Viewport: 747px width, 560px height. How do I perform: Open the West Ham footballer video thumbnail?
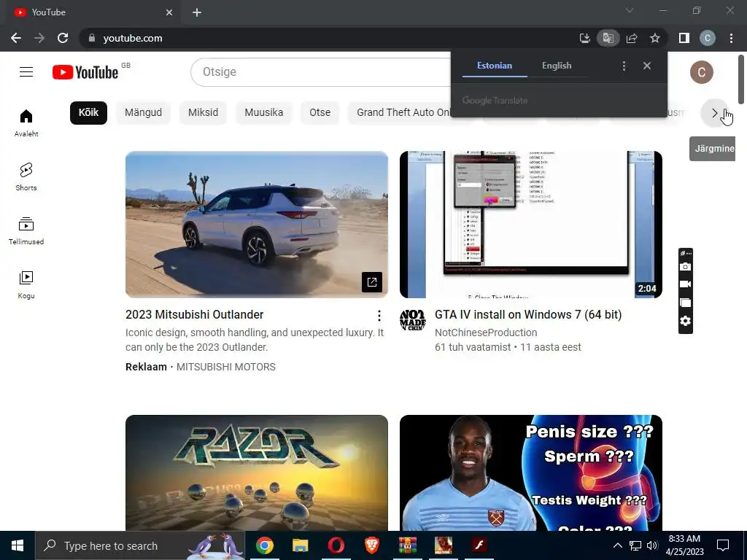(531, 472)
